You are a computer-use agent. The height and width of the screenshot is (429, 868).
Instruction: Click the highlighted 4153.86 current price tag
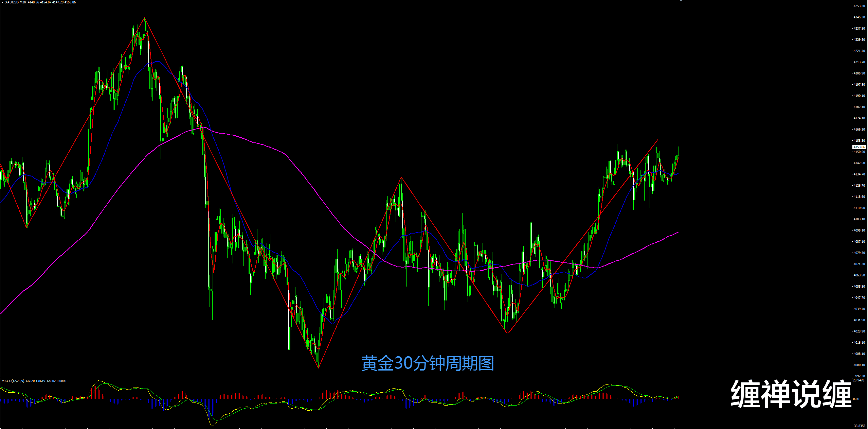[859, 147]
